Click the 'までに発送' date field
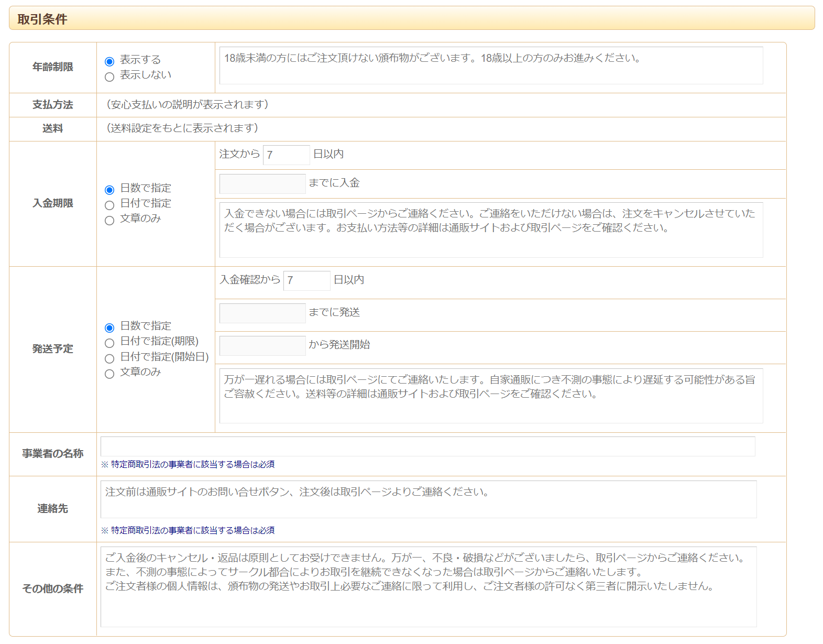The height and width of the screenshot is (644, 823). 262,313
